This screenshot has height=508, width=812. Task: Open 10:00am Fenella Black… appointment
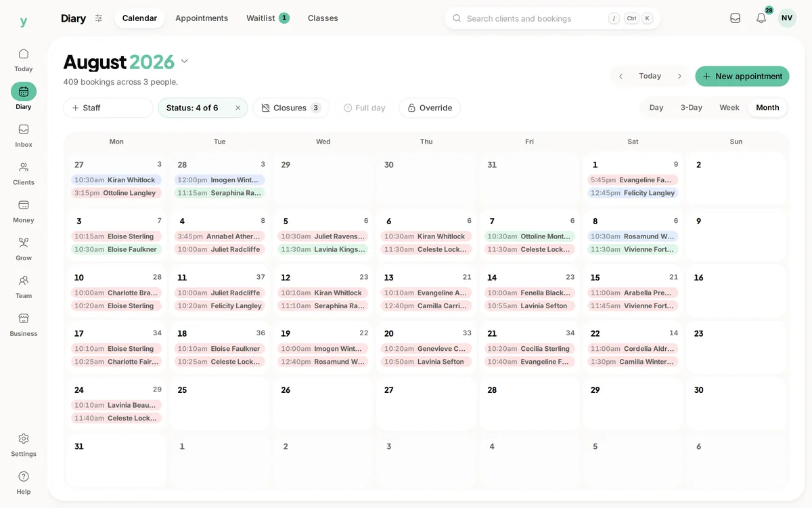click(x=529, y=293)
